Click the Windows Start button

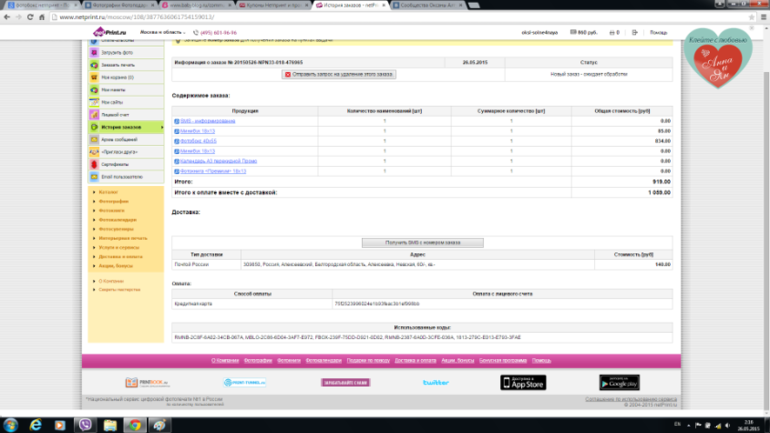tap(9, 424)
